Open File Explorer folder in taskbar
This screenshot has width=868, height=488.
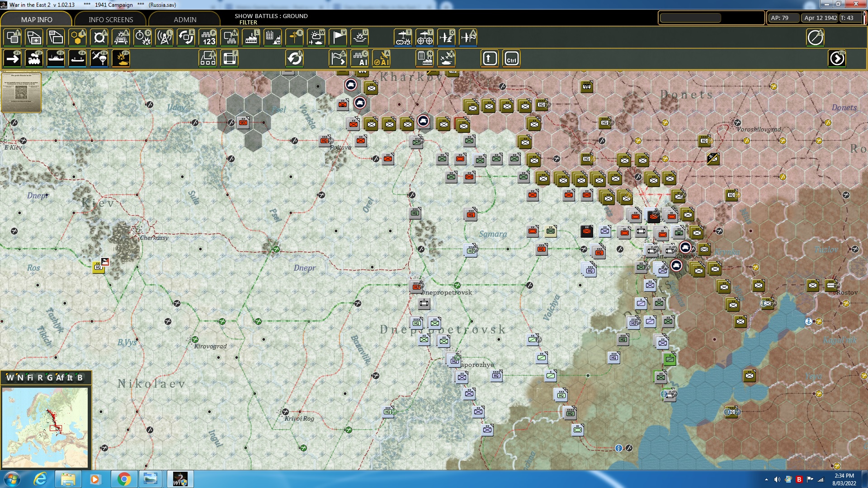click(x=68, y=479)
